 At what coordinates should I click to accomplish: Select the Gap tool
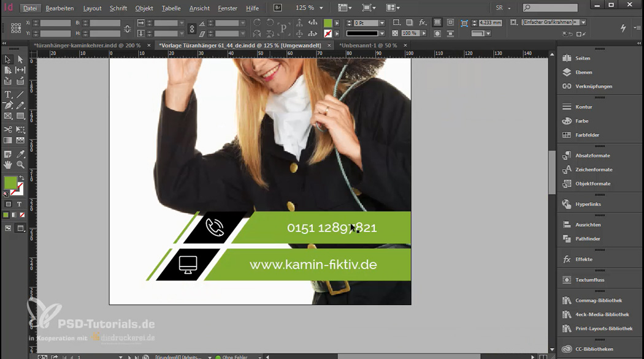click(x=20, y=70)
